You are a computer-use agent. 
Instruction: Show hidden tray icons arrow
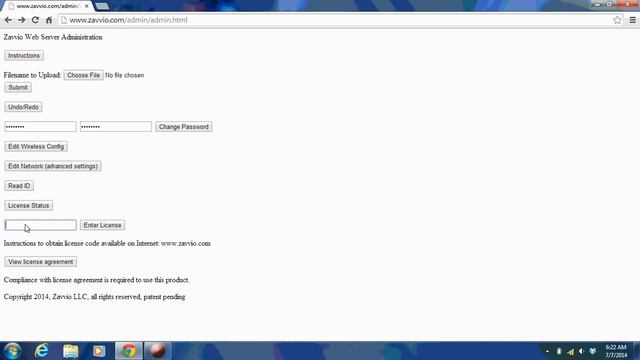(547, 351)
